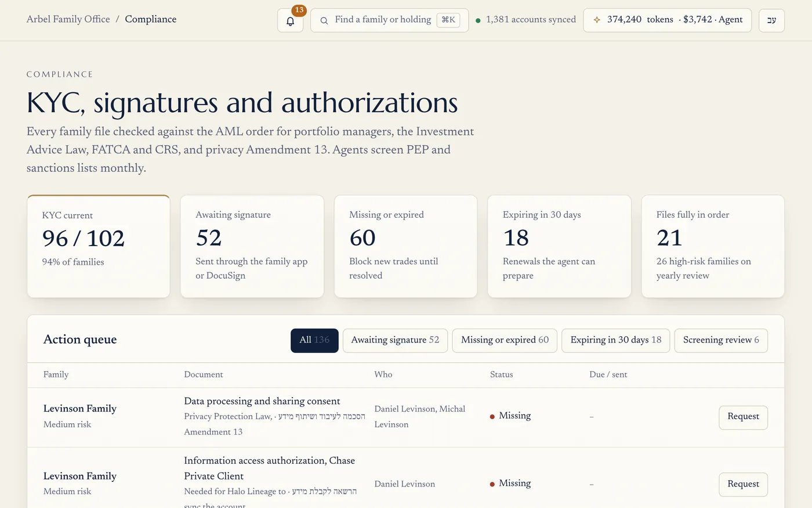
Task: Show Screening review 6 items
Action: point(721,340)
